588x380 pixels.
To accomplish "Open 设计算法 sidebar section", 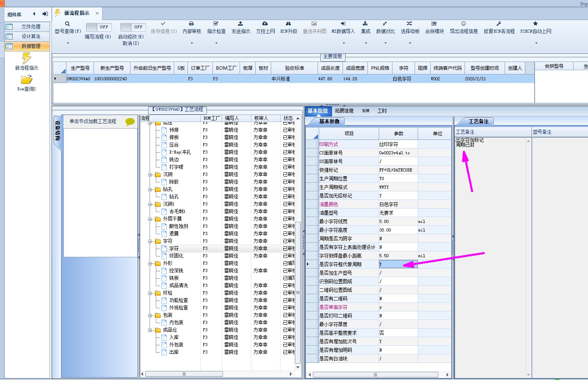I will (27, 36).
